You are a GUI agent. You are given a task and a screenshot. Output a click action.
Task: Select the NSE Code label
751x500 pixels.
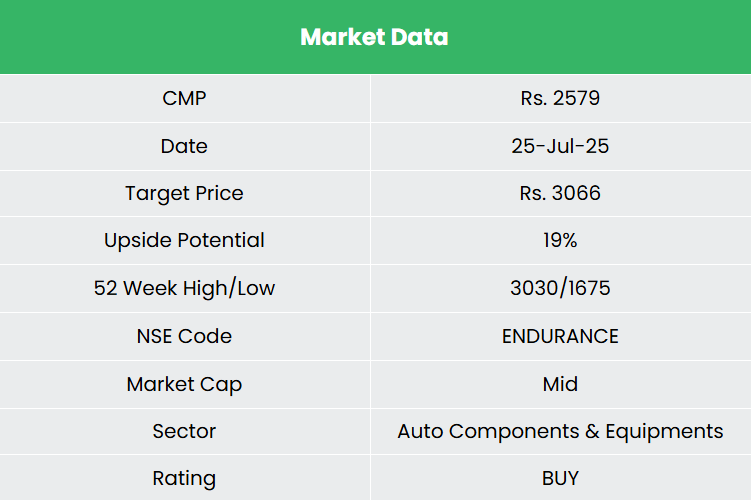pos(184,336)
